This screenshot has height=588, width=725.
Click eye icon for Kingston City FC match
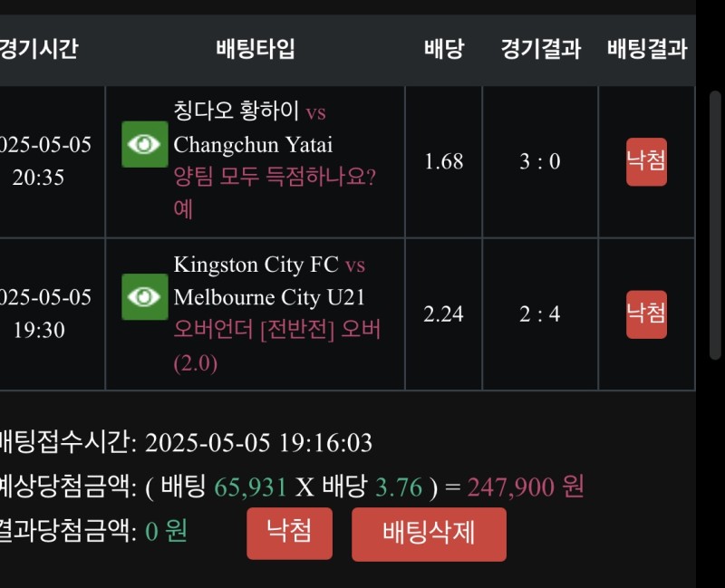145,296
